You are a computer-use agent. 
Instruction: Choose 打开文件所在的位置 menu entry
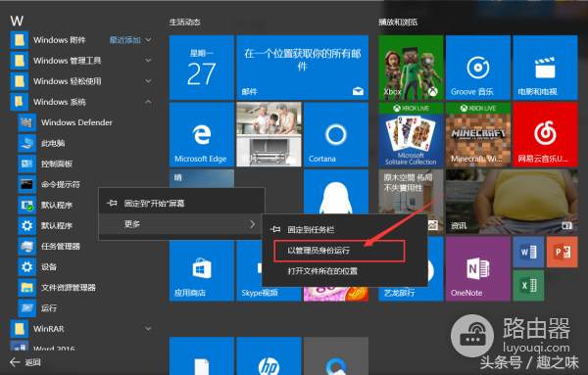(345, 271)
